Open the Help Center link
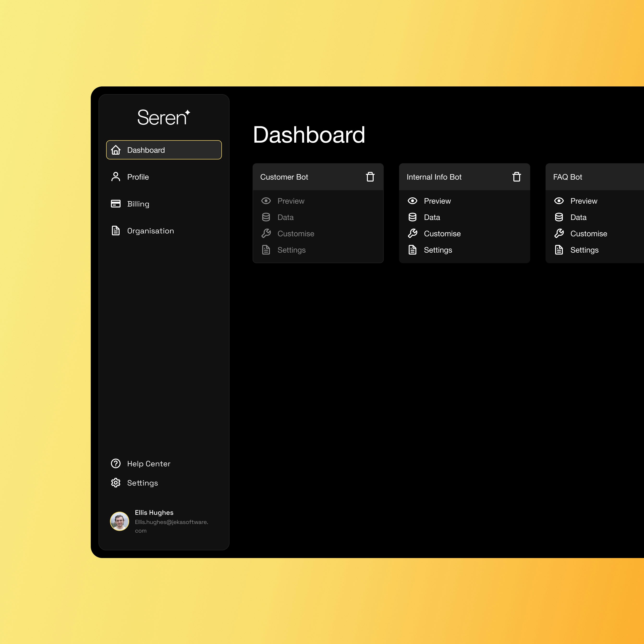 149,464
